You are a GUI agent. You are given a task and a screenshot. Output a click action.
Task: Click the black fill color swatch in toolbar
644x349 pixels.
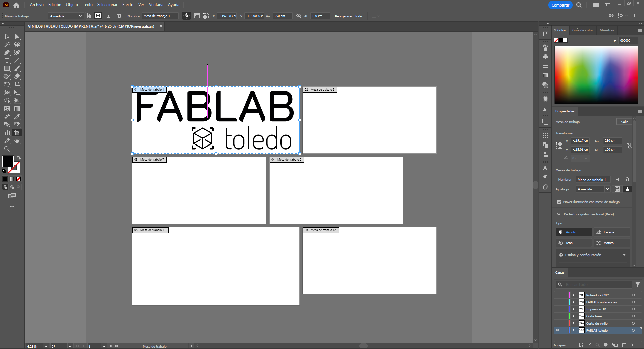[8, 161]
